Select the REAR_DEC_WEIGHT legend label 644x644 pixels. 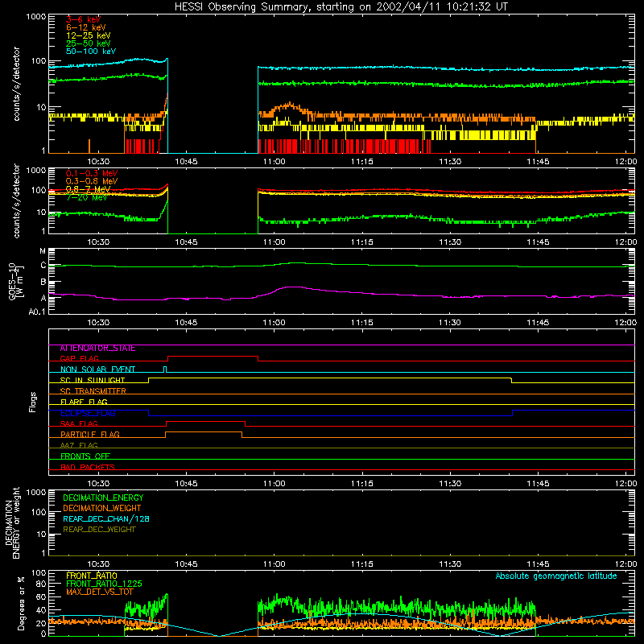point(99,530)
